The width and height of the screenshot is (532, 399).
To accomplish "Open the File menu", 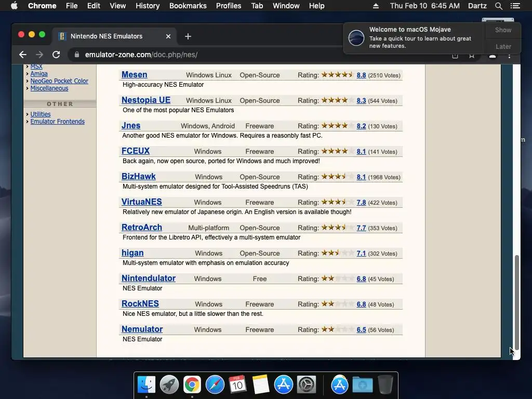I will [x=72, y=6].
